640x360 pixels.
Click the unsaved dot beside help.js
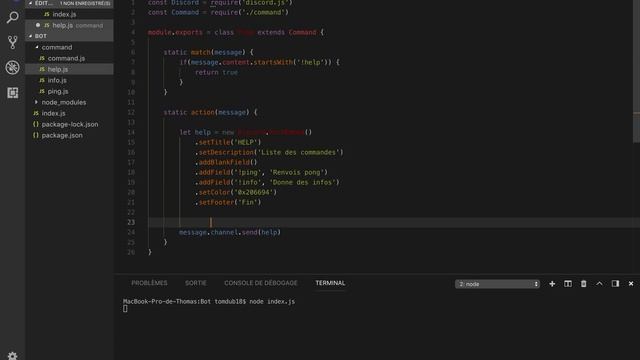click(x=38, y=25)
